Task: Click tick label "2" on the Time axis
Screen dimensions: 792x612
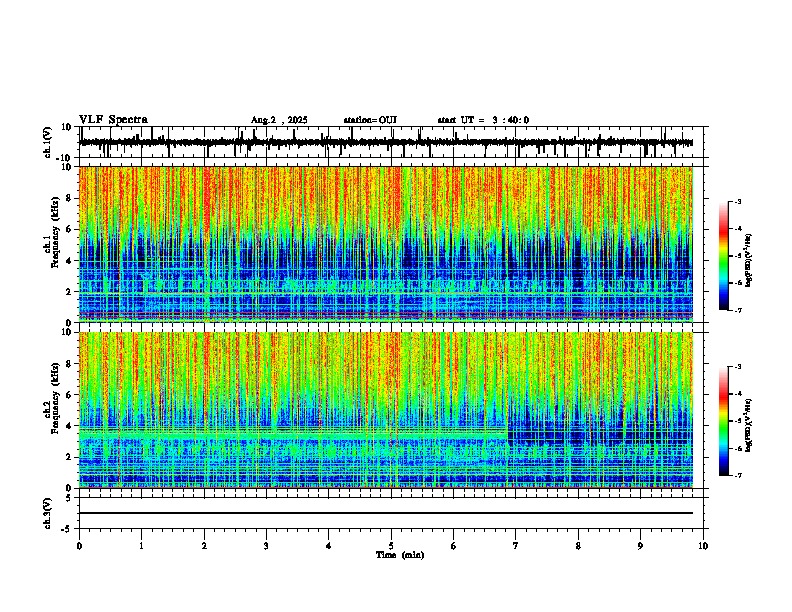Action: (204, 546)
